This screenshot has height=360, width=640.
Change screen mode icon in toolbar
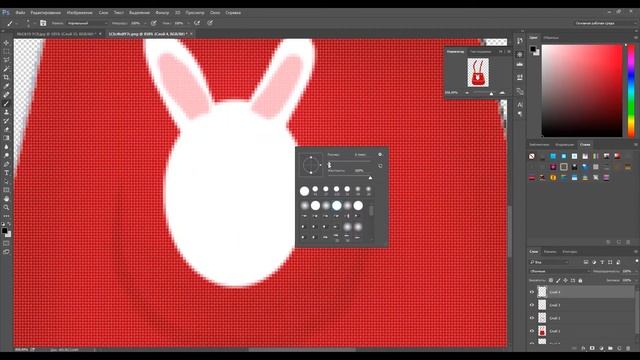[x=6, y=252]
